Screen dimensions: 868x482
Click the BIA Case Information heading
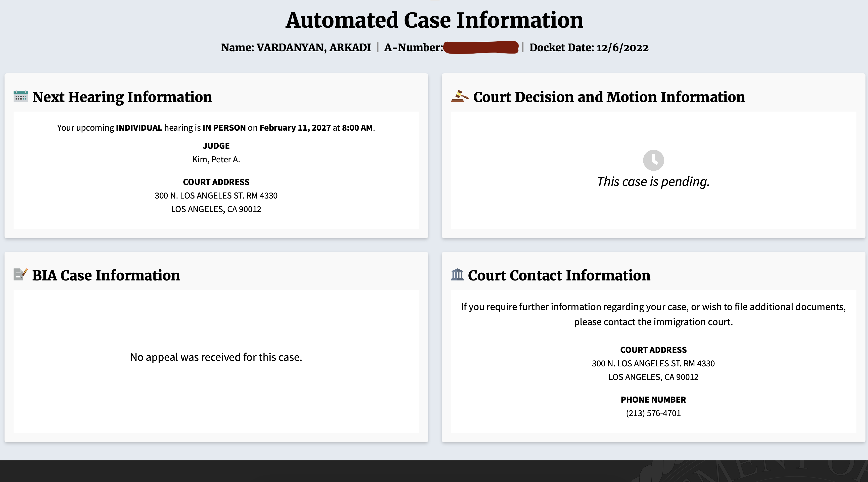point(106,275)
